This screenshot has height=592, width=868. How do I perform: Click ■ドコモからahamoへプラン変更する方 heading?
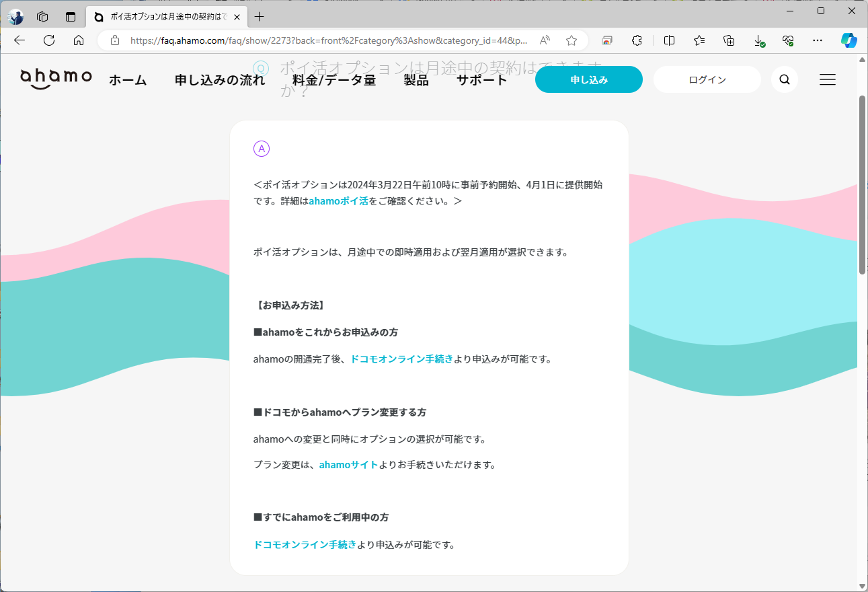[x=340, y=412]
